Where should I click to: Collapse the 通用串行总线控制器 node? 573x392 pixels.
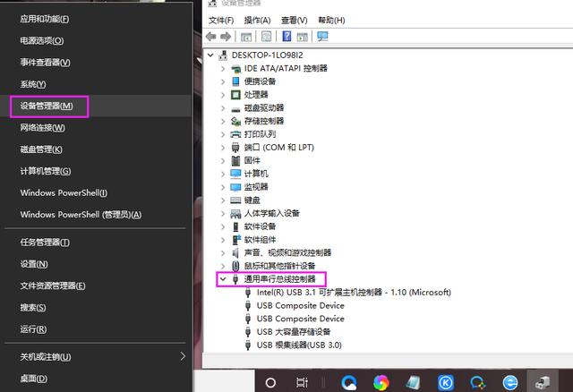coord(223,279)
